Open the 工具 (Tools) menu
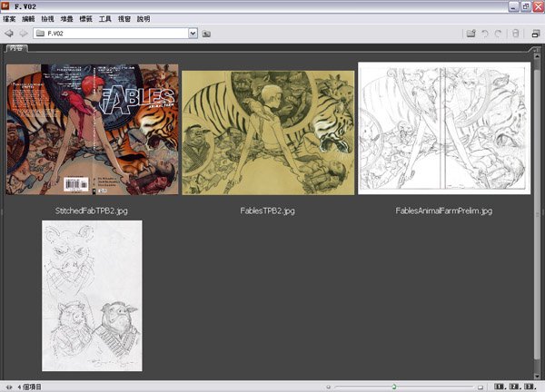The image size is (545, 392). click(x=105, y=18)
